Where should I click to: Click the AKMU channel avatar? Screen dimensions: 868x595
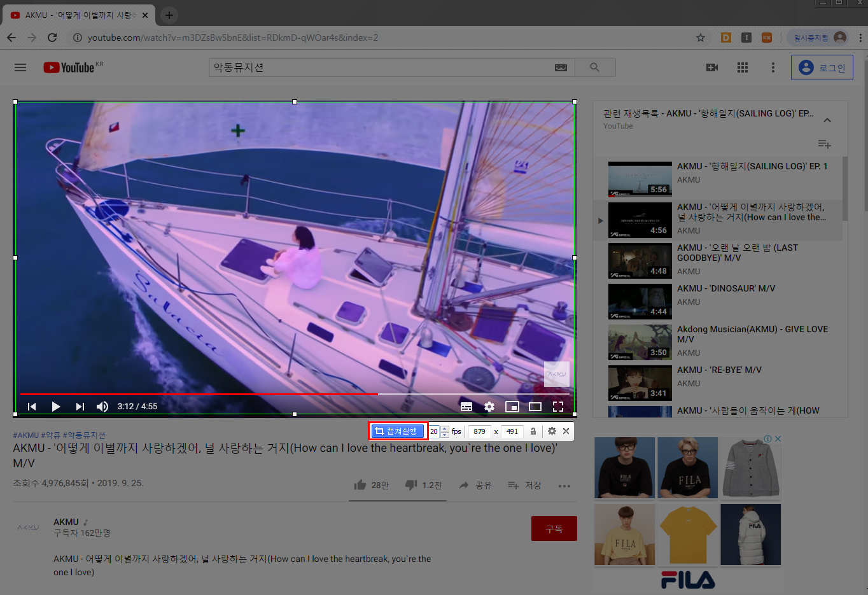click(29, 528)
